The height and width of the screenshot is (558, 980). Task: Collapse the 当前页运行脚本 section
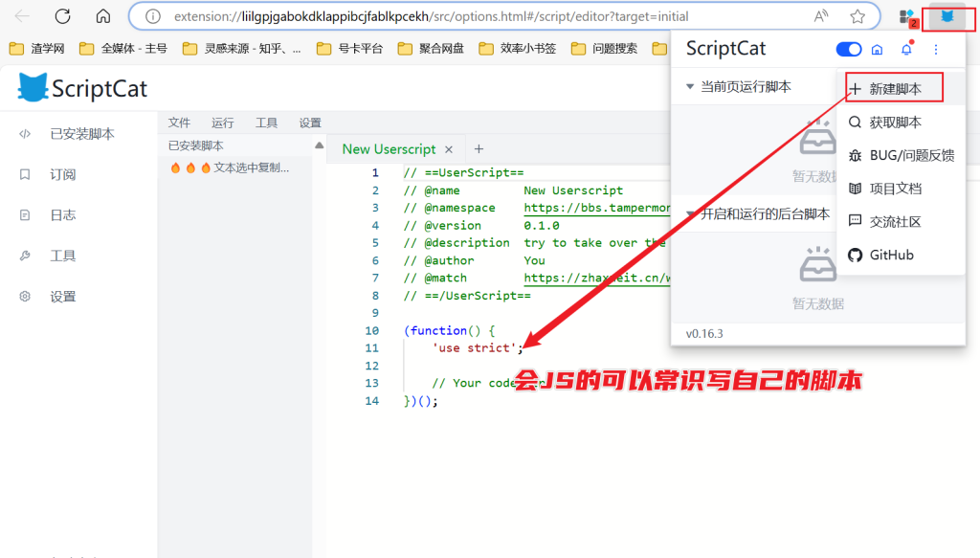pos(691,86)
